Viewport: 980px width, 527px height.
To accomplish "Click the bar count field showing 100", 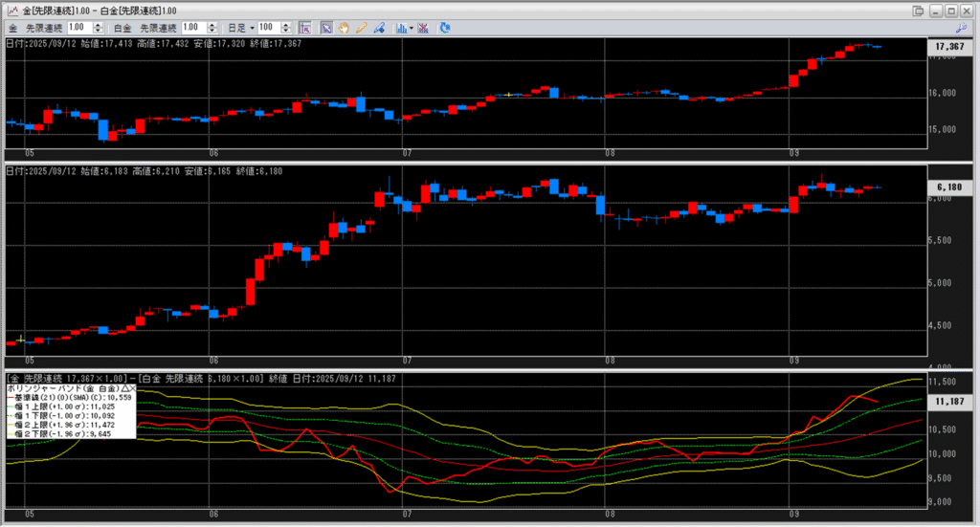I will tap(268, 28).
